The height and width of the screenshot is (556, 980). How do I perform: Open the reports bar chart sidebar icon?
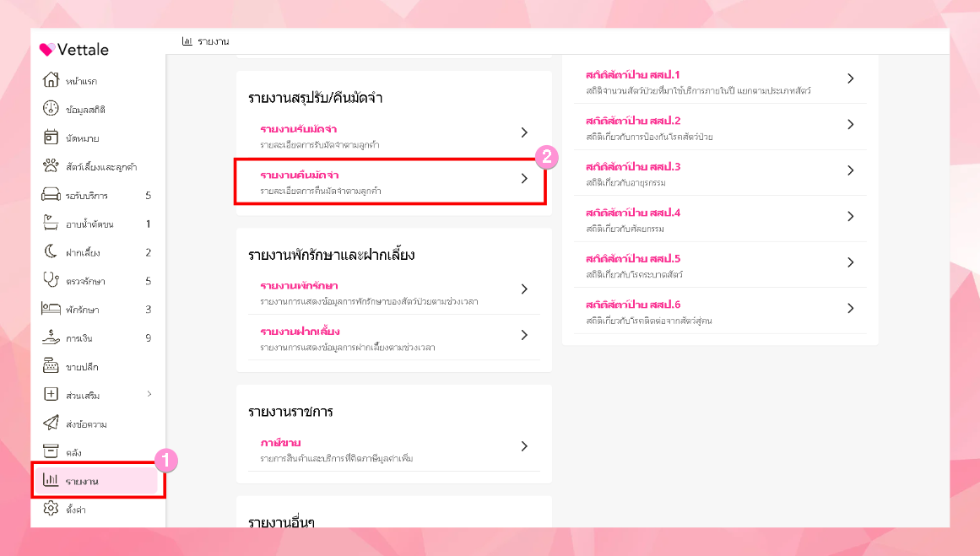click(51, 480)
